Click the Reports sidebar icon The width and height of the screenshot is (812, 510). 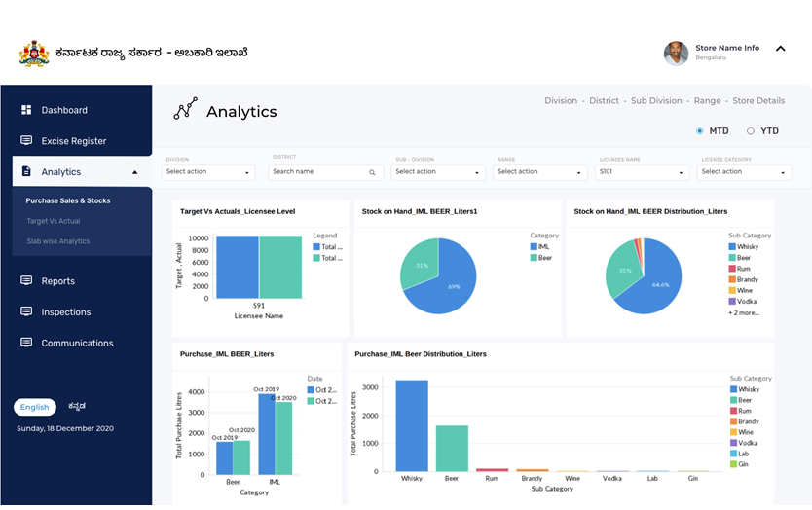coord(26,280)
